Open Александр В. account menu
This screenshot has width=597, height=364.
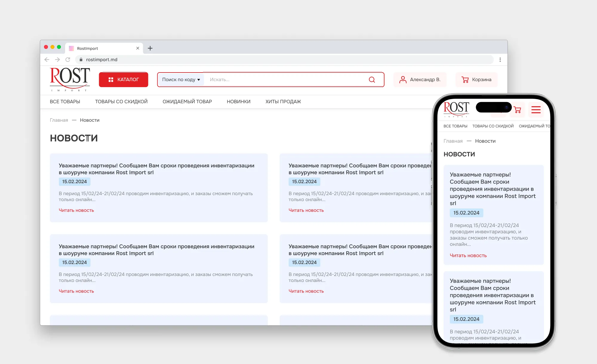(420, 80)
